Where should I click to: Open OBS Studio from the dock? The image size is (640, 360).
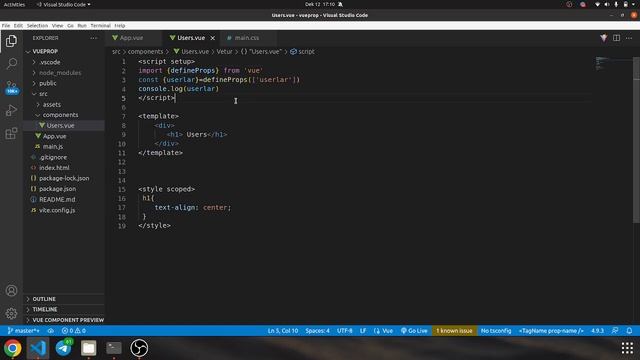point(139,348)
